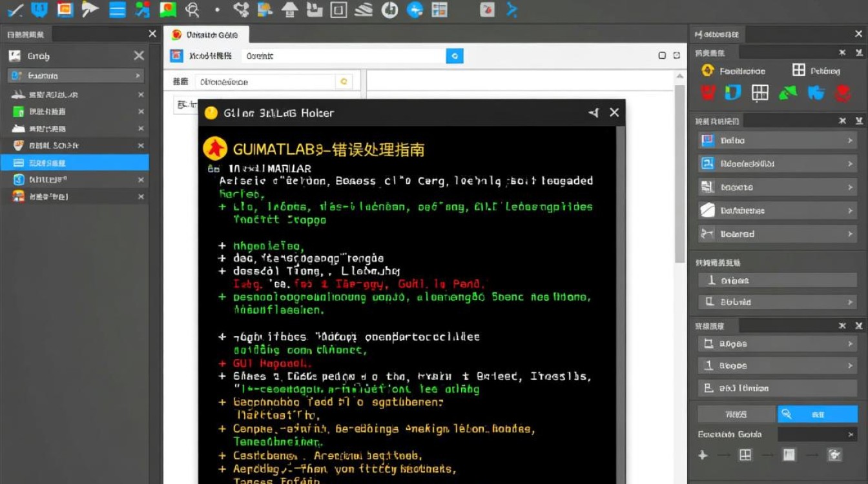This screenshot has width=868, height=484.
Task: Click the blue folder-like icon in right palette
Action: pos(816,93)
